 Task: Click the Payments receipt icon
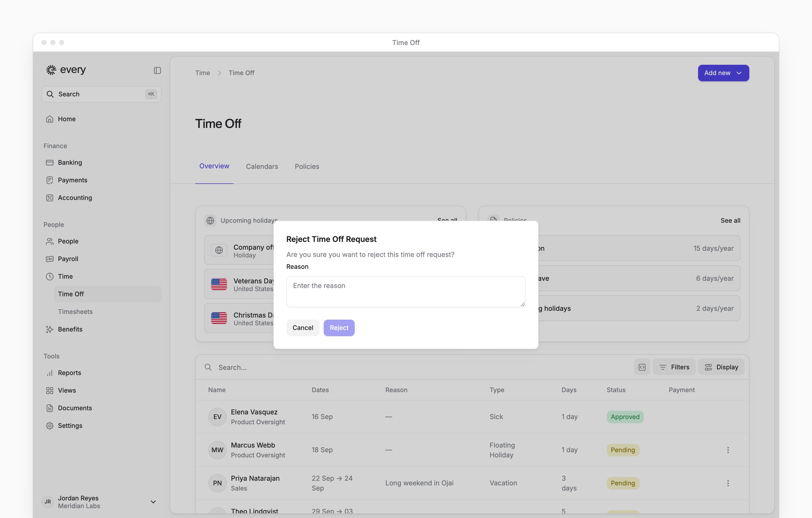(x=49, y=180)
